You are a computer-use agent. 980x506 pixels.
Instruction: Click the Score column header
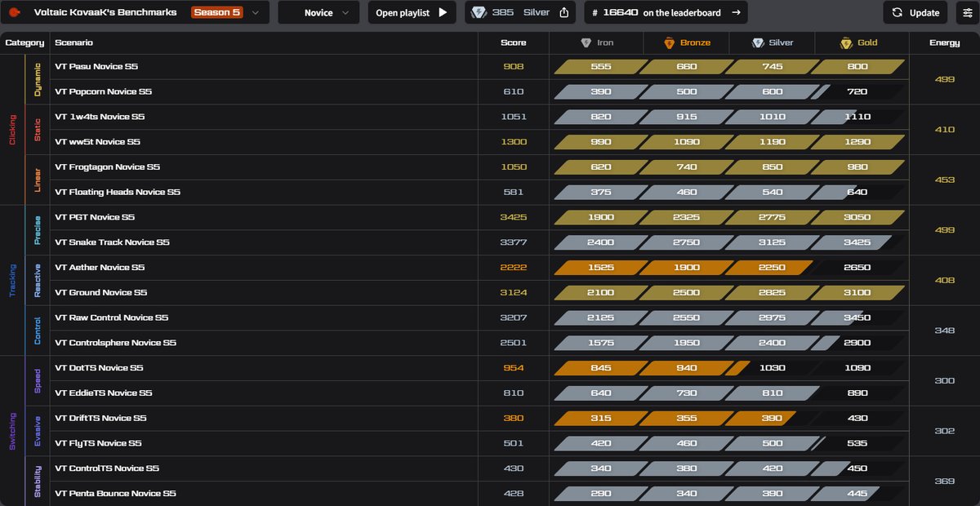[514, 42]
